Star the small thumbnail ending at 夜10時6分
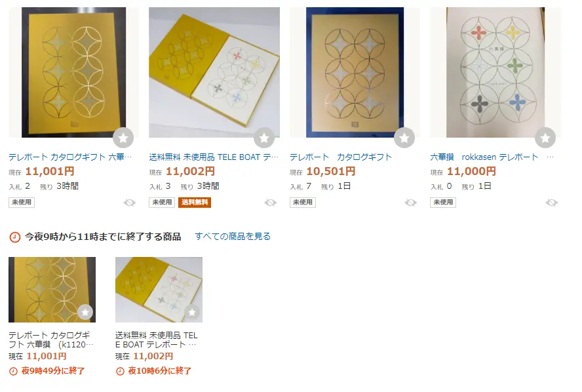This screenshot has height=392, width=582. pyautogui.click(x=192, y=312)
